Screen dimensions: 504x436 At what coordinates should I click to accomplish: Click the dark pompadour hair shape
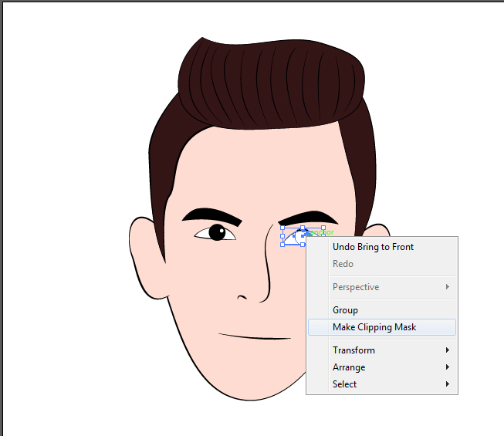(x=271, y=83)
